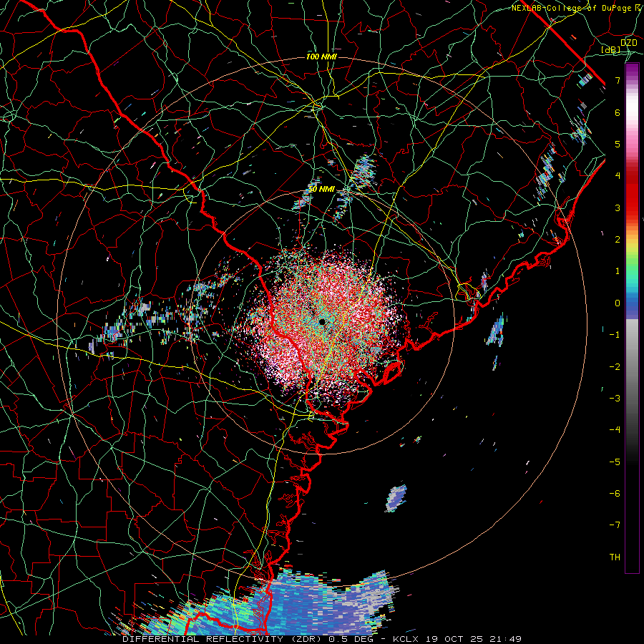Click the 1 value on color scale
The image size is (644, 644).
[618, 271]
